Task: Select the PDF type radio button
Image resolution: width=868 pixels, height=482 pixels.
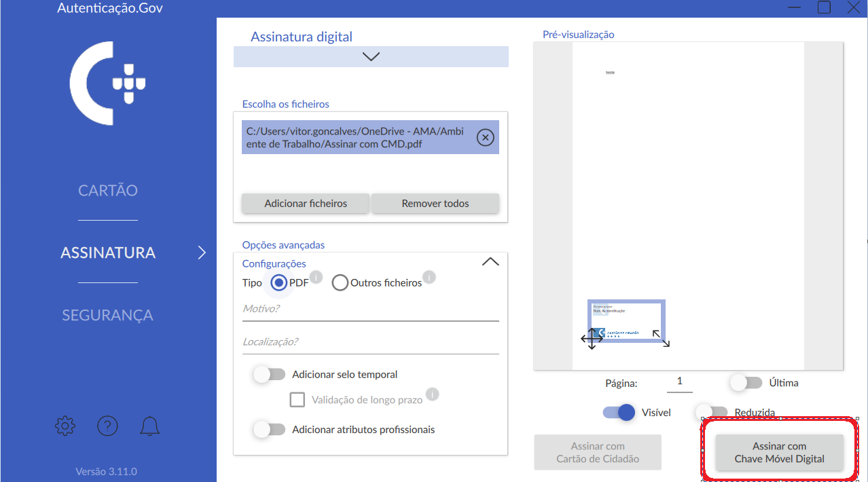Action: coord(278,283)
